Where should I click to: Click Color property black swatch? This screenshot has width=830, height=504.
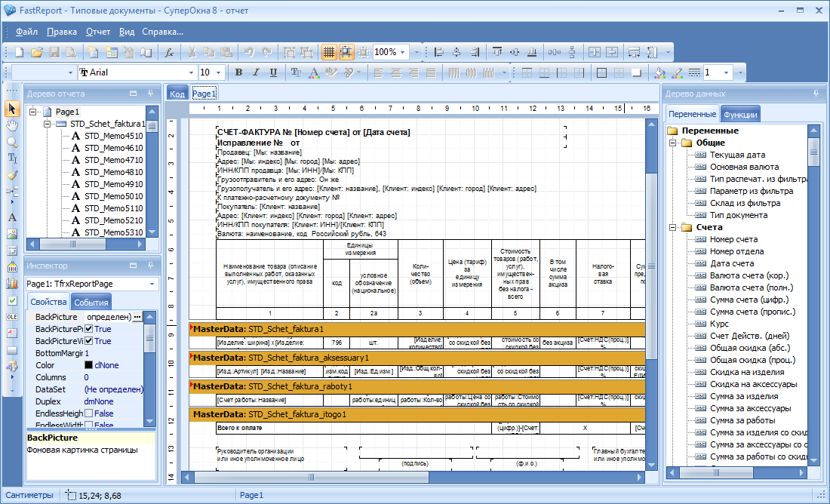tap(89, 365)
